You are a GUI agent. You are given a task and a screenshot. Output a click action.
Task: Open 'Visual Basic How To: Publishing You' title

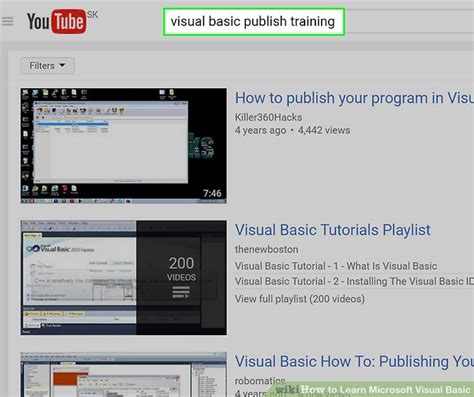click(354, 362)
